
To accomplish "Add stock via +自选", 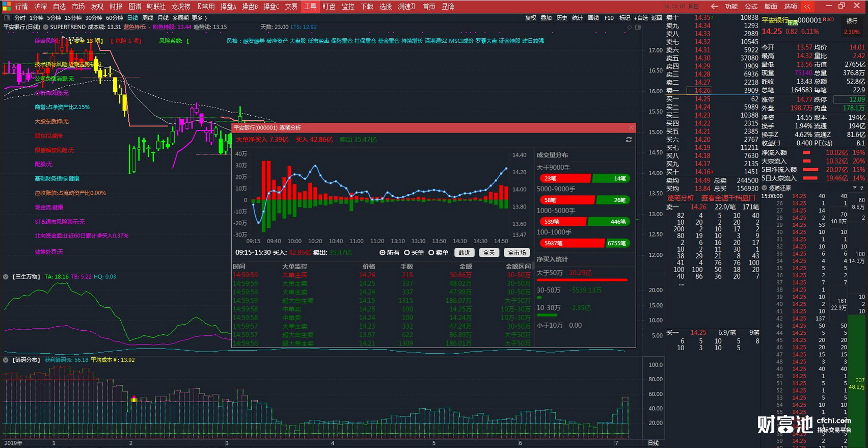I will [641, 18].
